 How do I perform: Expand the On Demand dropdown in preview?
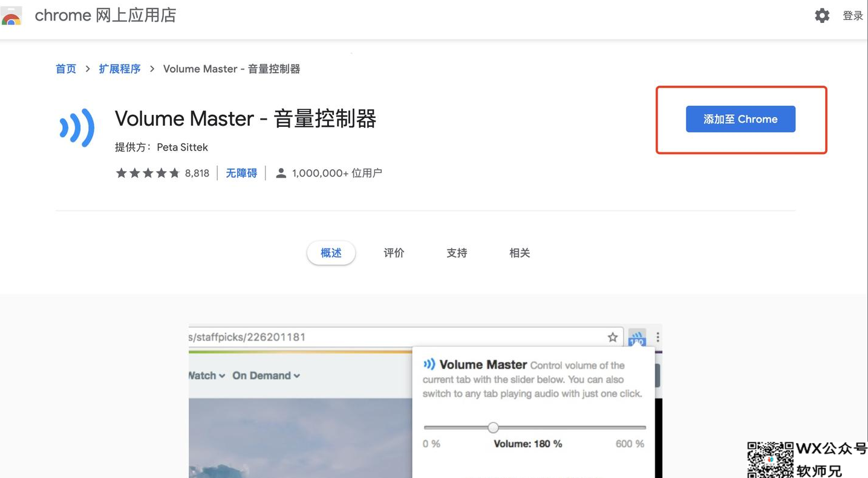point(266,375)
